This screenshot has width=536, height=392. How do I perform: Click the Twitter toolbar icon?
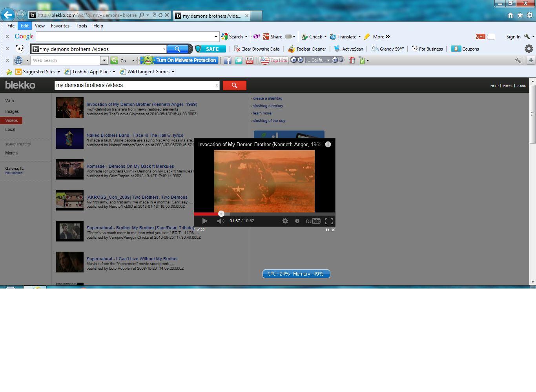click(239, 60)
